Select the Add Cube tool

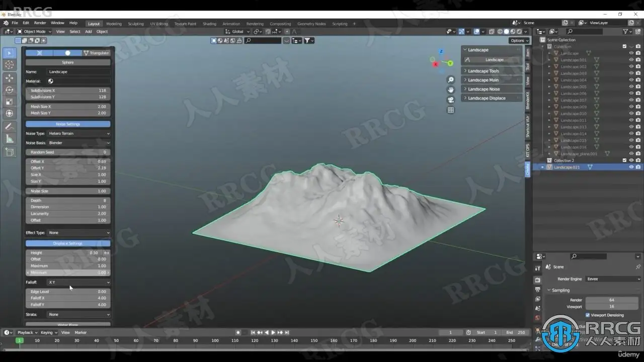point(10,152)
